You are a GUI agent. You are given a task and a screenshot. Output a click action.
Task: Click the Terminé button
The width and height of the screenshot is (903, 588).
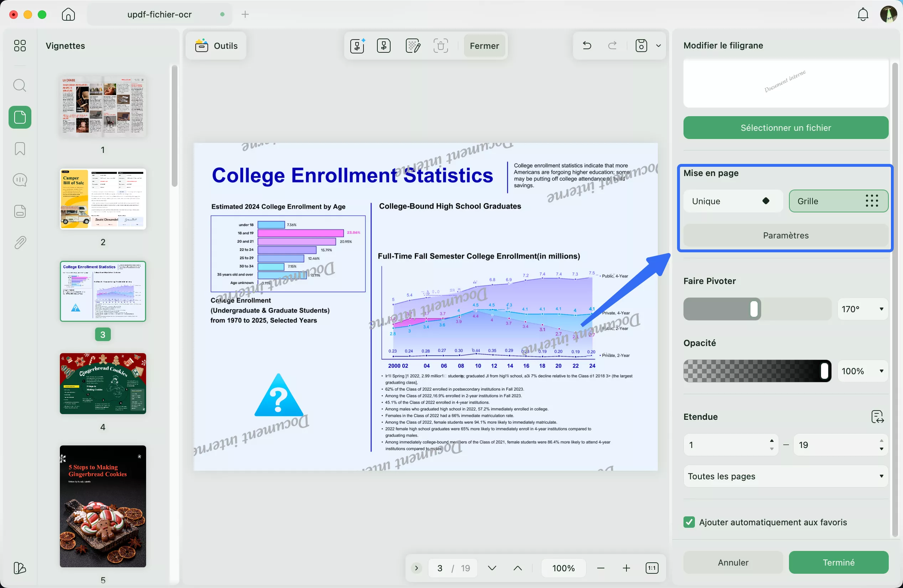pos(838,562)
